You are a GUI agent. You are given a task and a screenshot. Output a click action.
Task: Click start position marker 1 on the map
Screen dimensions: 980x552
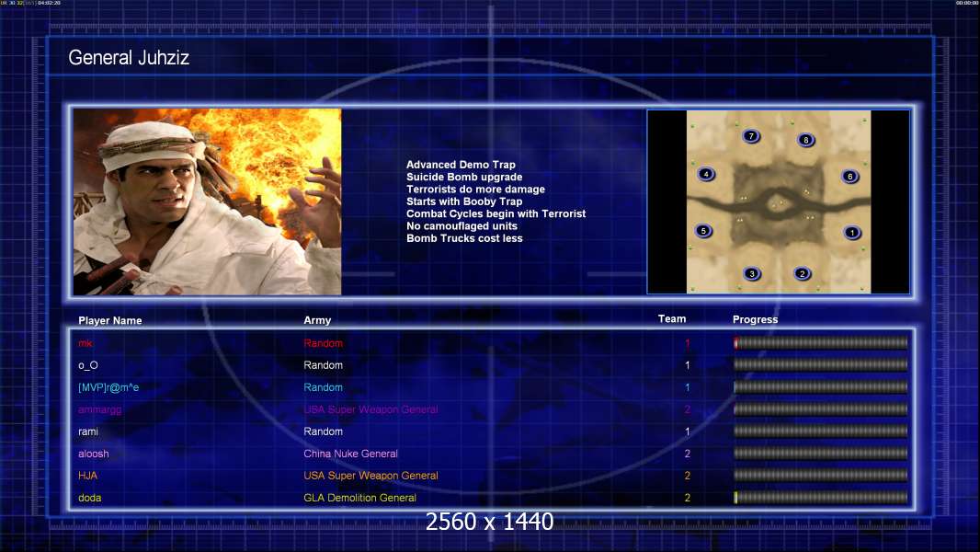tap(852, 233)
